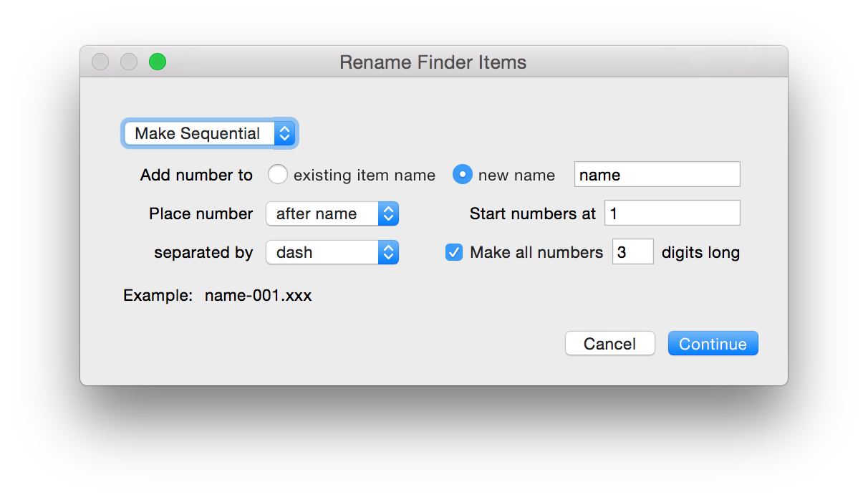Screen dimensions: 868x500
Task: Click the leftmost gray close window button
Action: (x=100, y=62)
